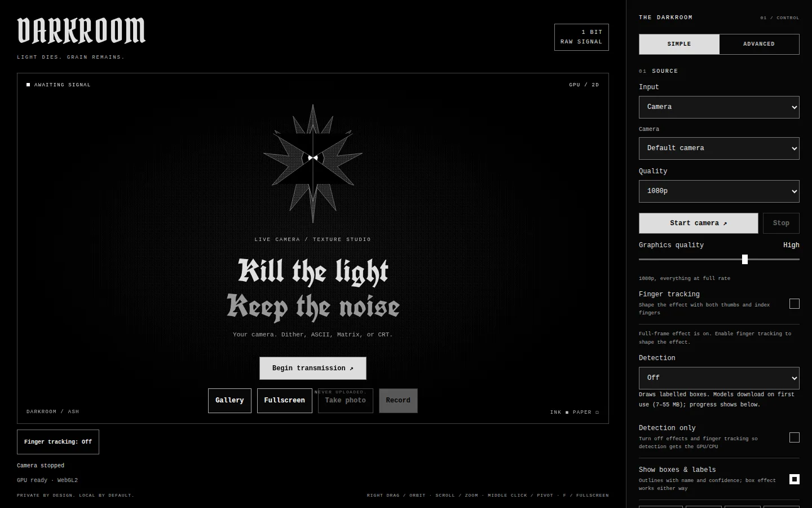812x508 pixels.
Task: Click the DARKROOM gothic logo
Action: pos(81,30)
